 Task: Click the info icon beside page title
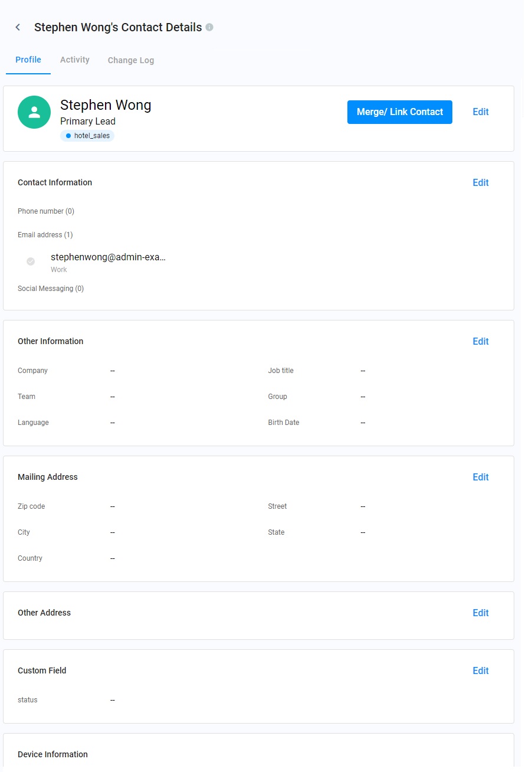coord(209,27)
